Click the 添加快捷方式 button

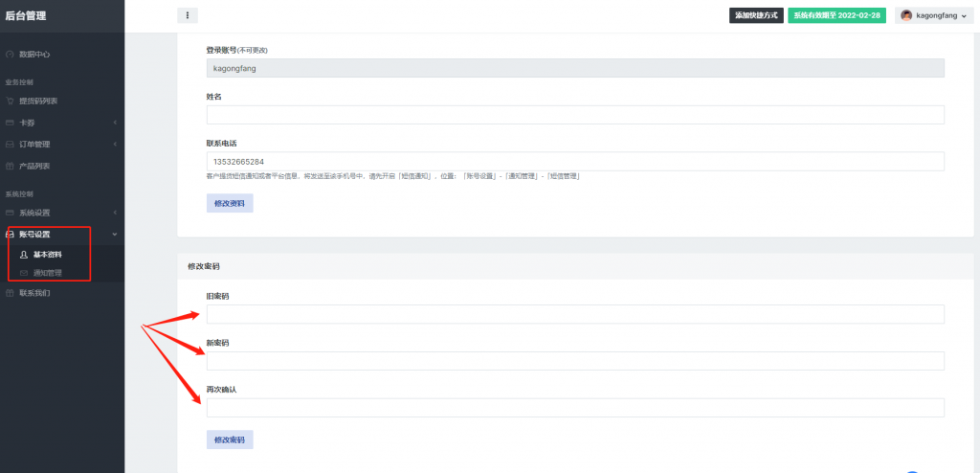[x=756, y=15]
